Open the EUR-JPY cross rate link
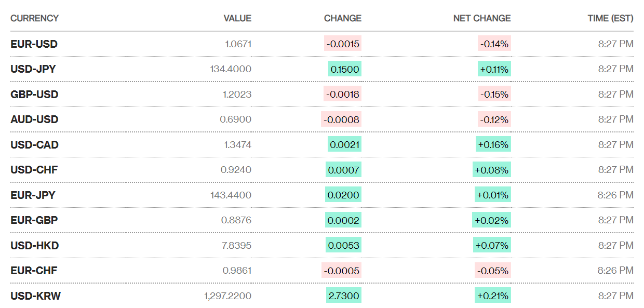 pyautogui.click(x=33, y=195)
